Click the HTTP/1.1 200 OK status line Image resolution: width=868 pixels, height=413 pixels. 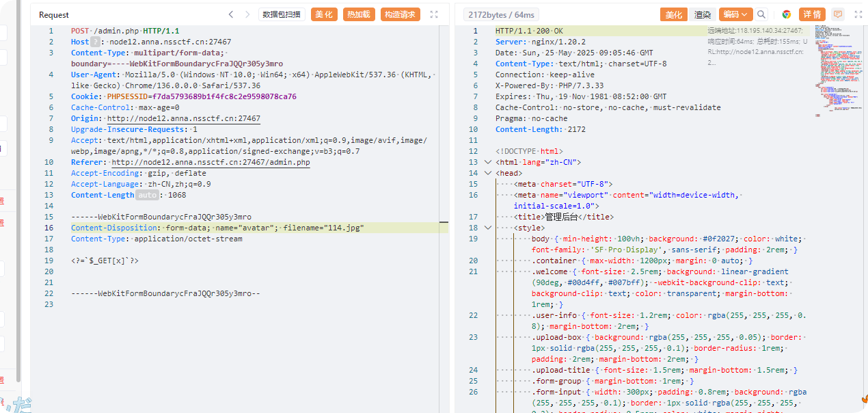[529, 31]
